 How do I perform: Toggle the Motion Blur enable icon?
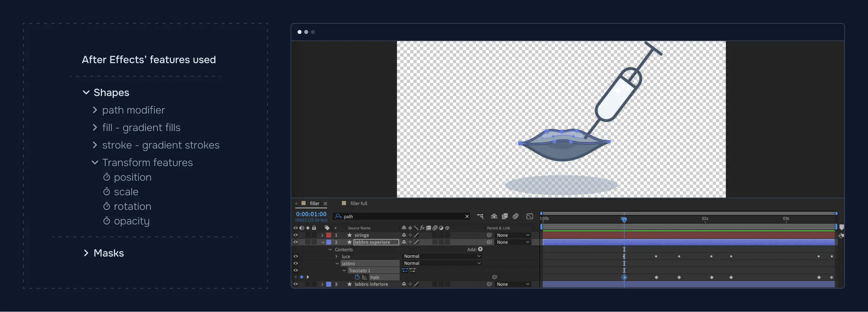[515, 216]
